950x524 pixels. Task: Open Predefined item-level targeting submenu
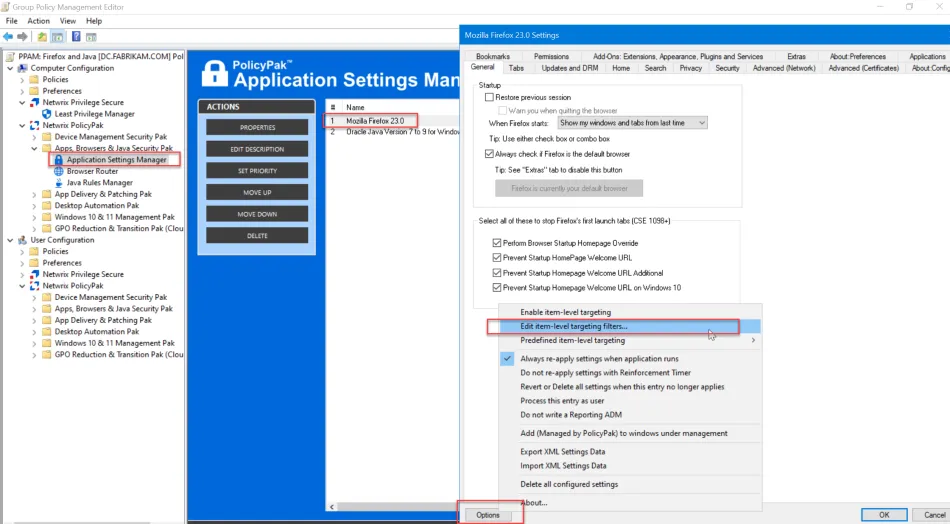coord(572,341)
